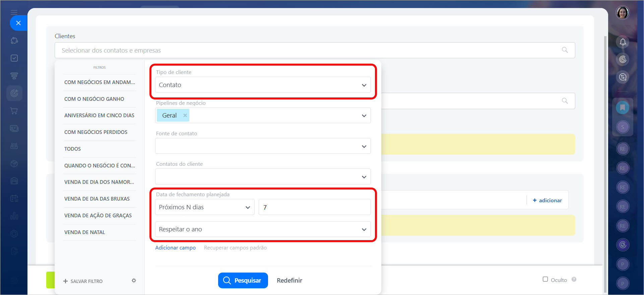
Task: Toggle the Oculto checkbox
Action: click(545, 279)
